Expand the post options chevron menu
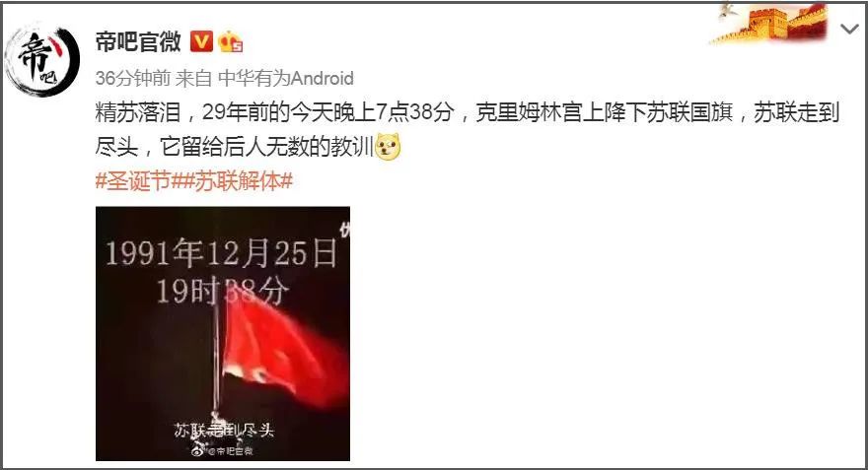 pos(849,29)
